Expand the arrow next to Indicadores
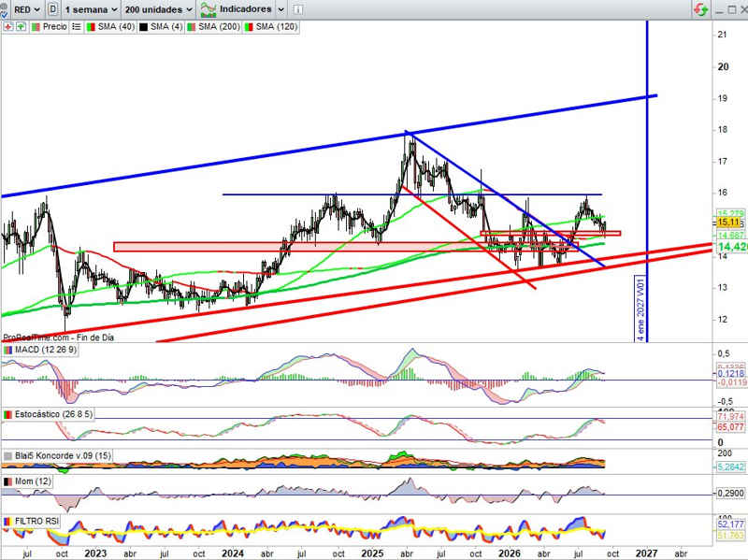This screenshot has height=560, width=748. coord(281,9)
